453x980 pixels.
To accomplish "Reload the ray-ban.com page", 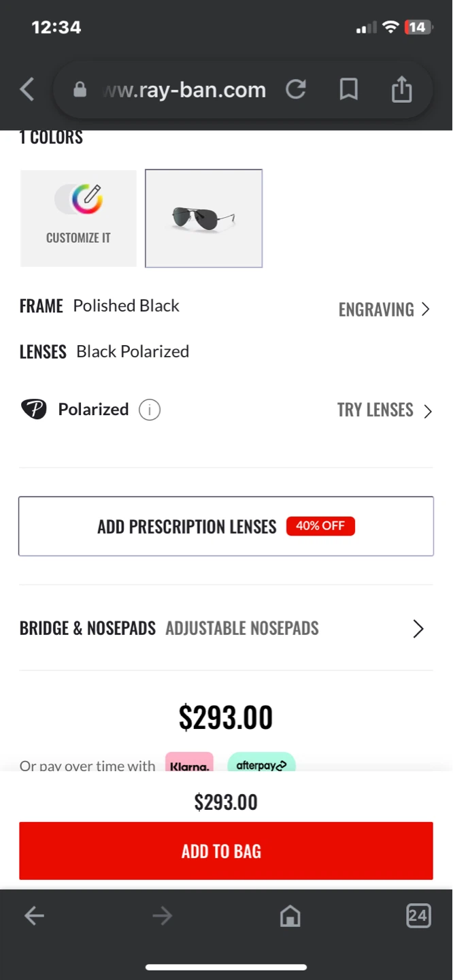I will (295, 89).
